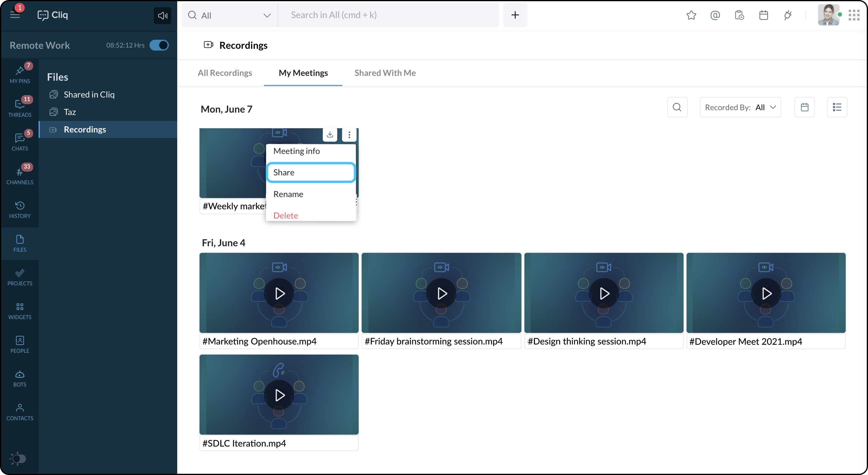Screen dimensions: 868x475
Task: Click the speaker announce icon beside the Cliq logo
Action: coord(162,15)
